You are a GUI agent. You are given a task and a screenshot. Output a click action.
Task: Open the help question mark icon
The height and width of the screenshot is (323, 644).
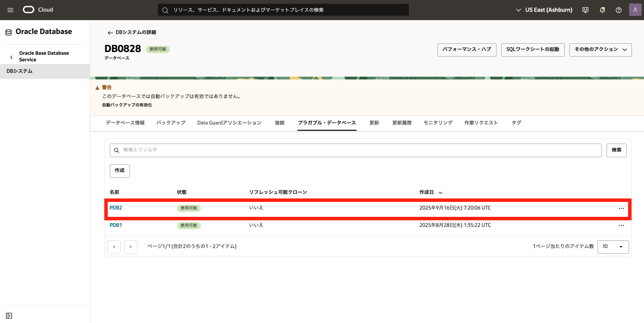pyautogui.click(x=618, y=10)
